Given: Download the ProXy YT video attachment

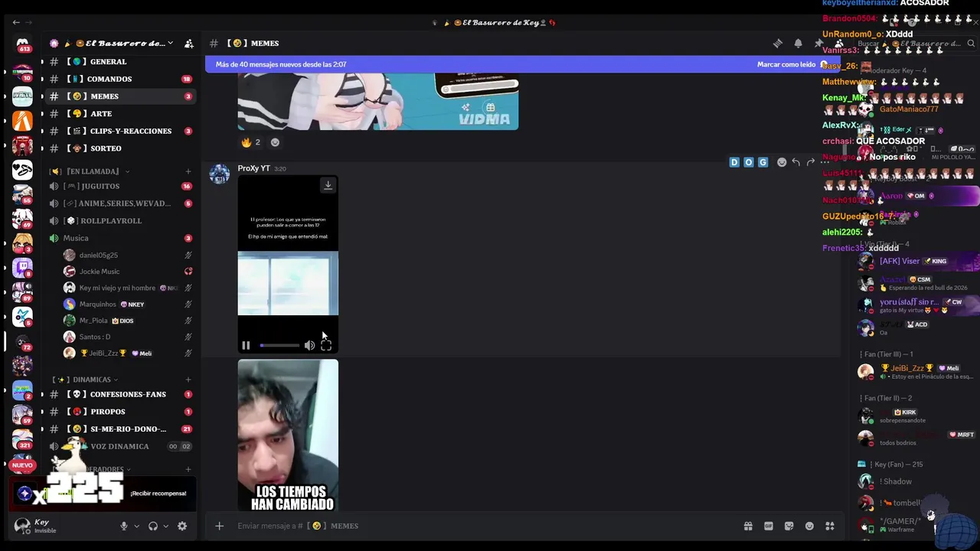Looking at the screenshot, I should pyautogui.click(x=328, y=185).
